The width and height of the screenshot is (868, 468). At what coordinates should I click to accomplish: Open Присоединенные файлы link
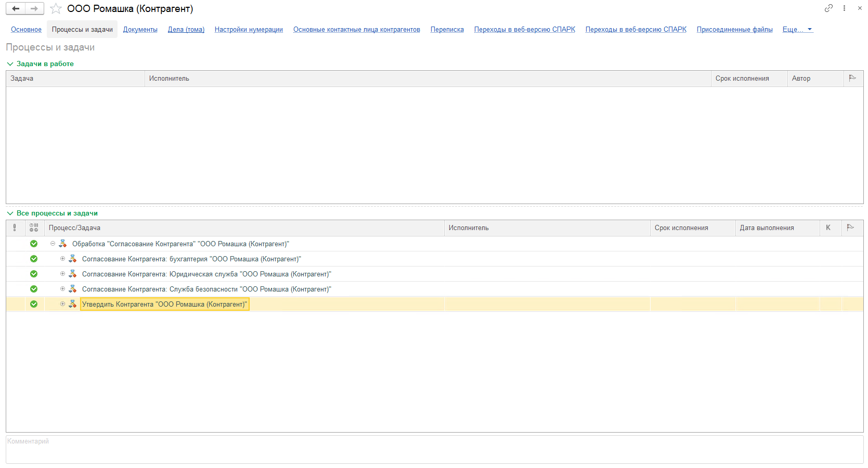click(734, 30)
